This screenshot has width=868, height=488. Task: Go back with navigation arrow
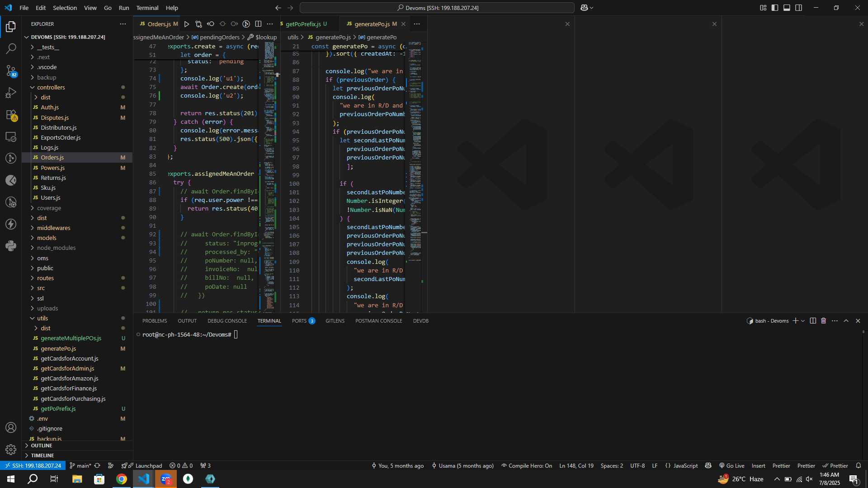(278, 8)
